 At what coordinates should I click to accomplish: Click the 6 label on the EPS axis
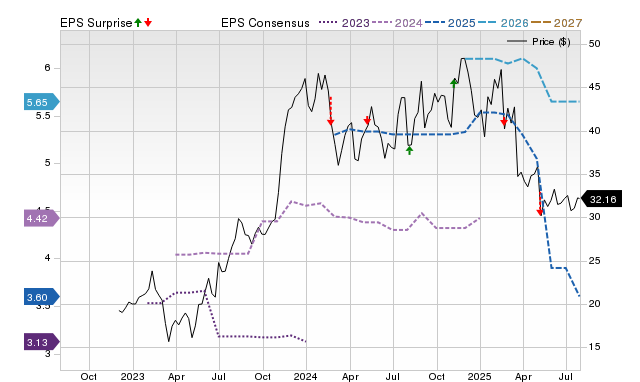[x=48, y=68]
